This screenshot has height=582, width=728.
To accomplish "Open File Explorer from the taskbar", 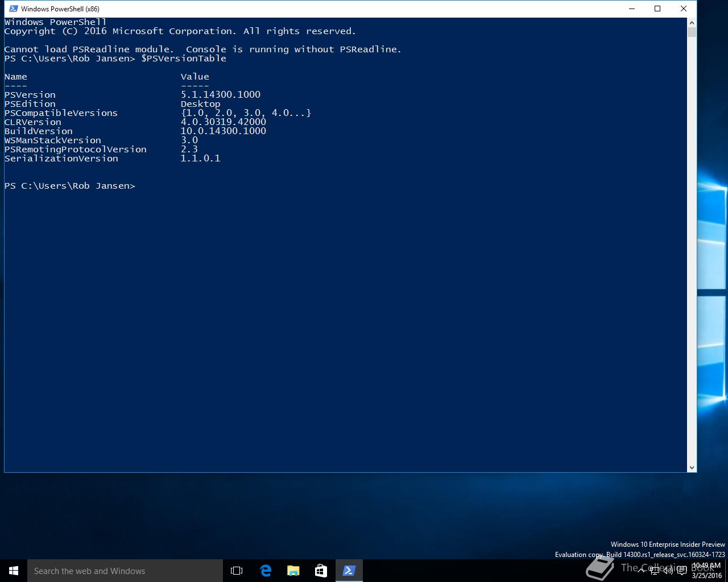I will pyautogui.click(x=293, y=571).
